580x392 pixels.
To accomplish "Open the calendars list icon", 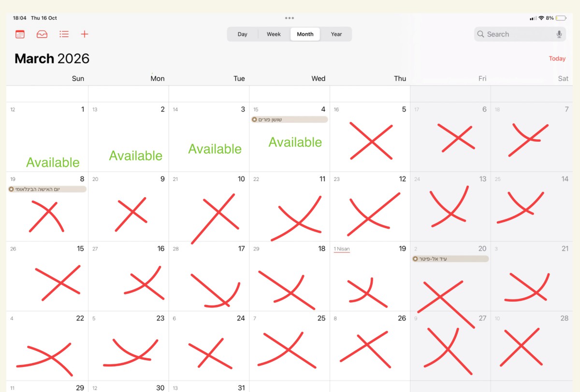I will click(x=20, y=34).
